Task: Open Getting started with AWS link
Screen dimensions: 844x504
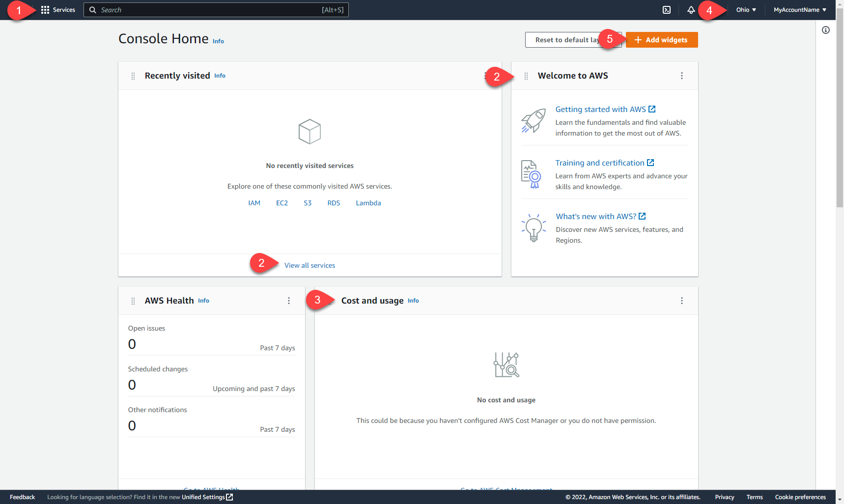Action: [600, 109]
